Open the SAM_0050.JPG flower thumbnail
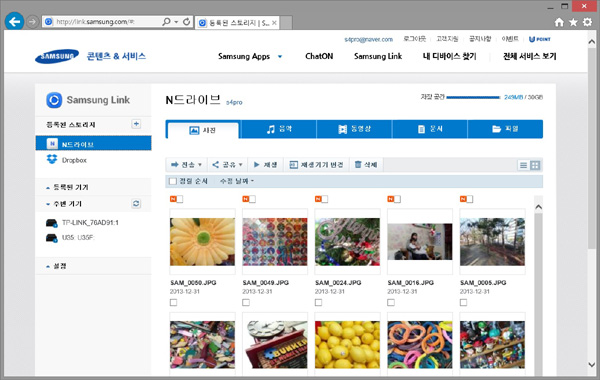This screenshot has width=600, height=380. click(x=202, y=242)
